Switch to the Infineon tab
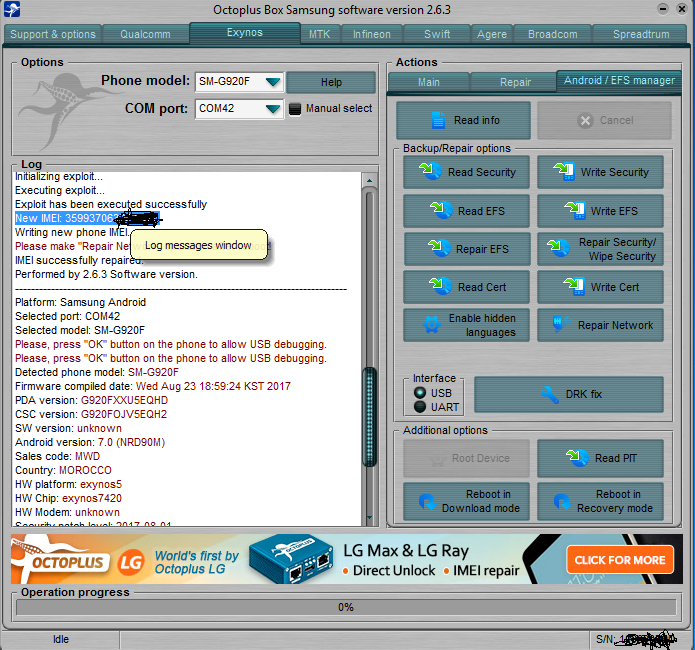The height and width of the screenshot is (650, 695). pos(371,34)
